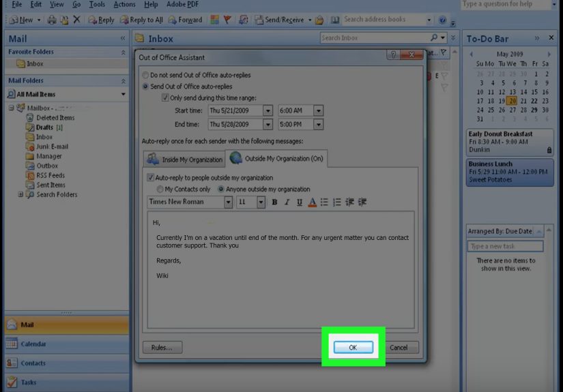
Task: Click the Search Inbox magnifier icon
Action: coord(434,37)
